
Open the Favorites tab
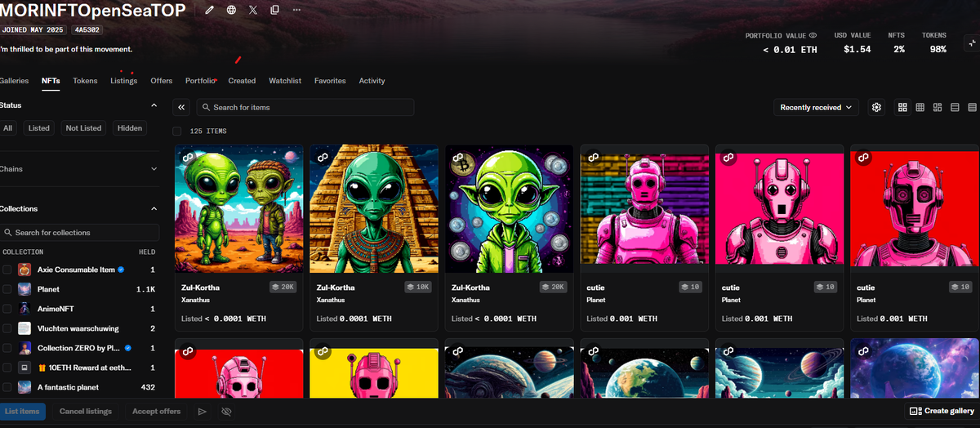[x=330, y=81]
